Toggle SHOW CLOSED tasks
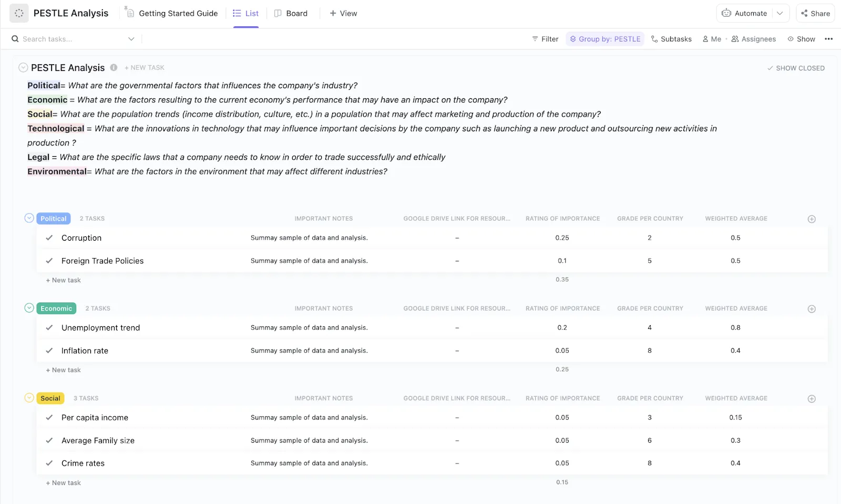The width and height of the screenshot is (841, 504). click(x=796, y=68)
